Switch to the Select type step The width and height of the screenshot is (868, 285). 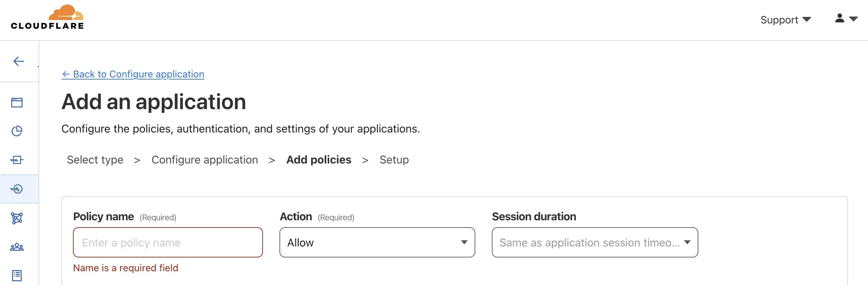point(95,160)
